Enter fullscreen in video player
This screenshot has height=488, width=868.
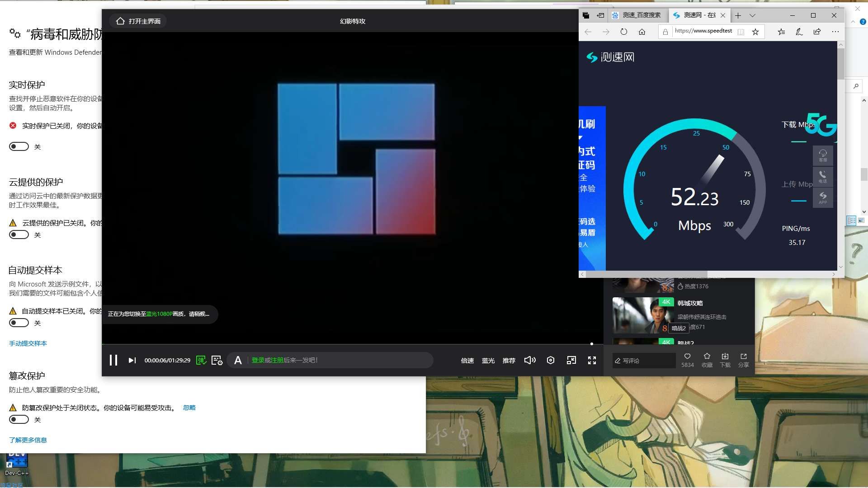click(592, 360)
